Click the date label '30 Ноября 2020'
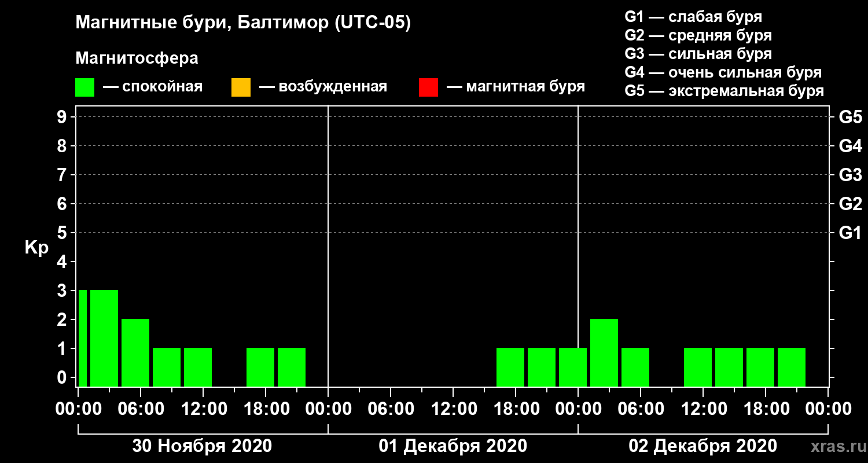Screen dimensions: 868x463 202,446
